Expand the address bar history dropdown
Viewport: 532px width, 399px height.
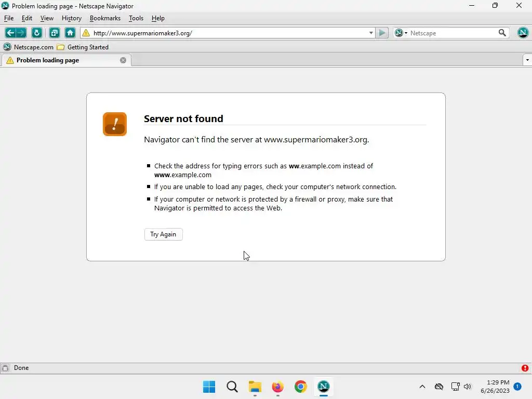pos(371,33)
